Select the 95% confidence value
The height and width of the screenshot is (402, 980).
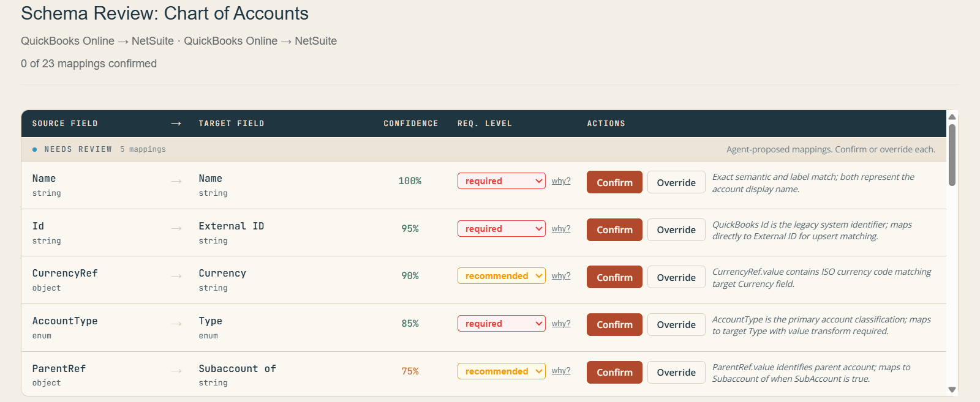(x=410, y=229)
